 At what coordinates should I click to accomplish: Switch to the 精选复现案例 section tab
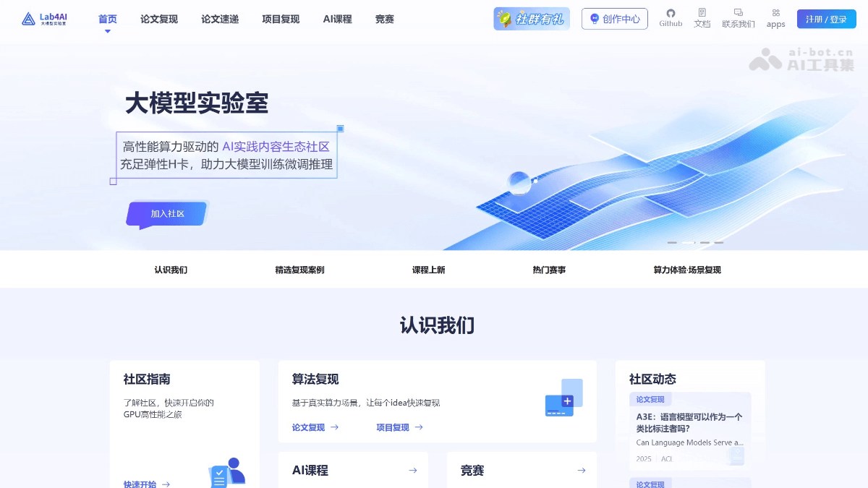pos(299,270)
